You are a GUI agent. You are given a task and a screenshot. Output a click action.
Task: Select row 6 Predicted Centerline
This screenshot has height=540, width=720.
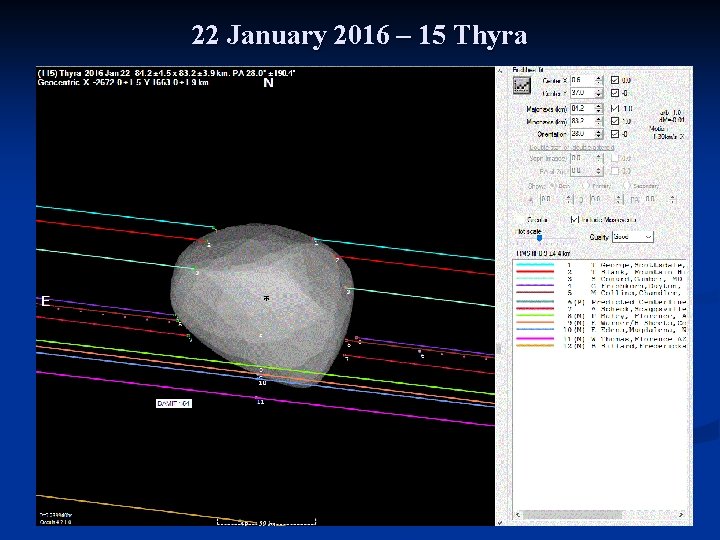pos(600,302)
